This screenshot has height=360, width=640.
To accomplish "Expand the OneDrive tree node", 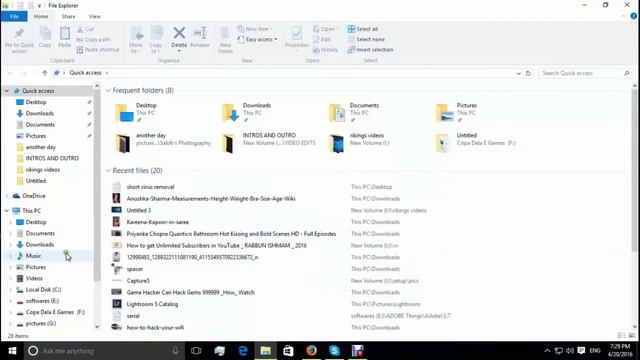I will pyautogui.click(x=7, y=196).
